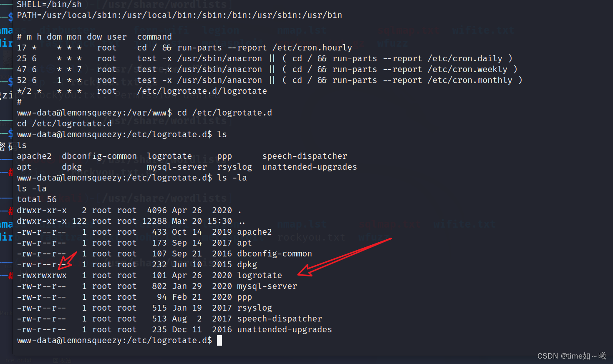Click the final shell prompt cursor

pyautogui.click(x=219, y=341)
